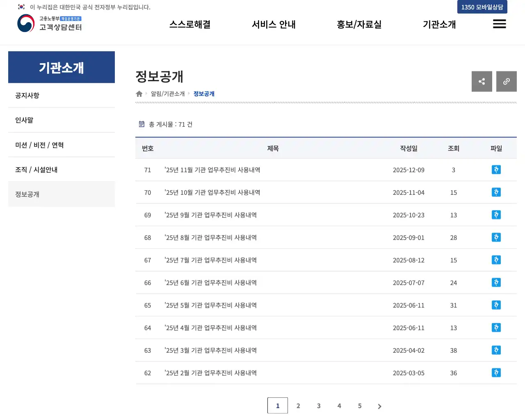
Task: Click the home icon in the breadcrumb
Action: [x=139, y=94]
